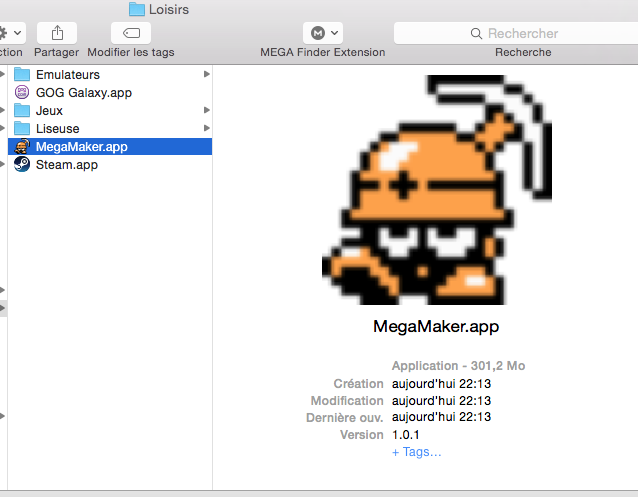The width and height of the screenshot is (638, 497).
Task: Click the Version 1.0.1 value
Action: click(x=406, y=435)
